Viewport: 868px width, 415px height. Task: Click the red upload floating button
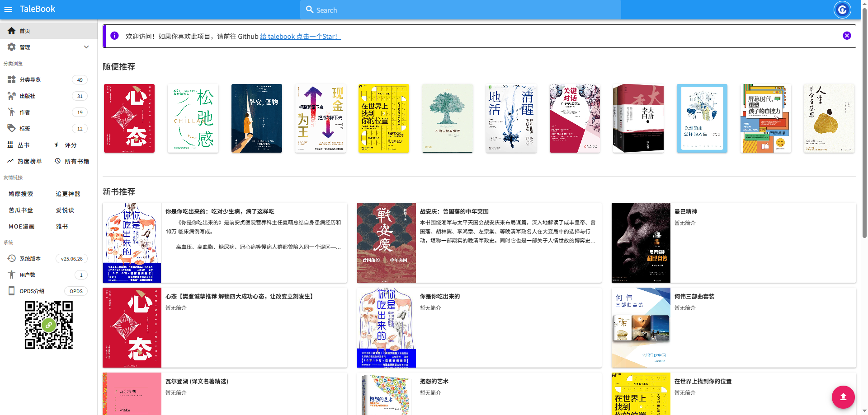pos(843,397)
